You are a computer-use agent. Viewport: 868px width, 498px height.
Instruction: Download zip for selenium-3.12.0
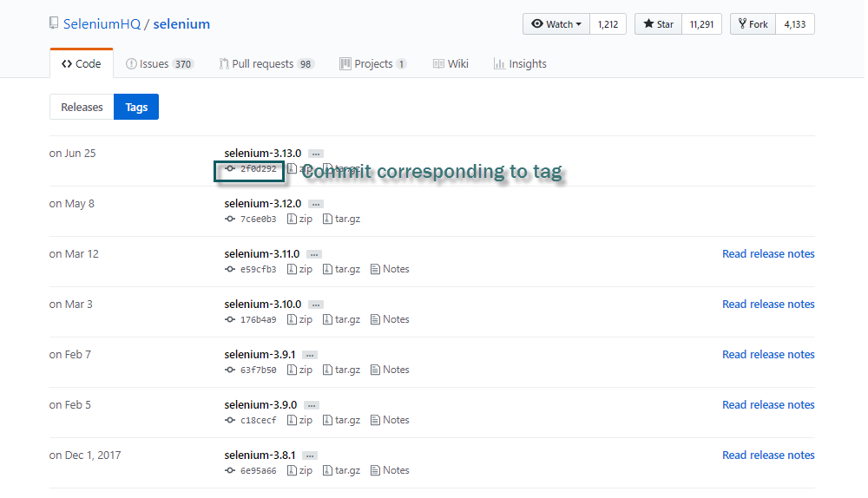[300, 220]
